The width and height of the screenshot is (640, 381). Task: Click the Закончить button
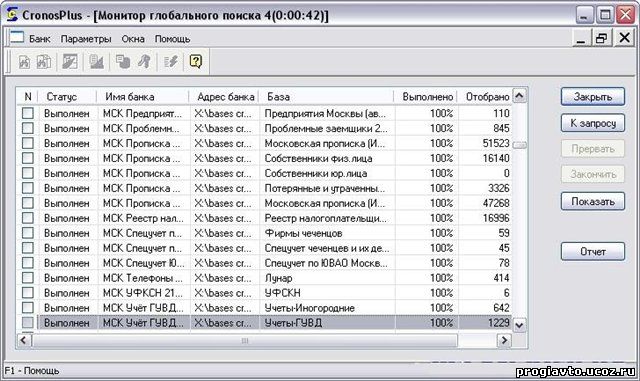[593, 174]
